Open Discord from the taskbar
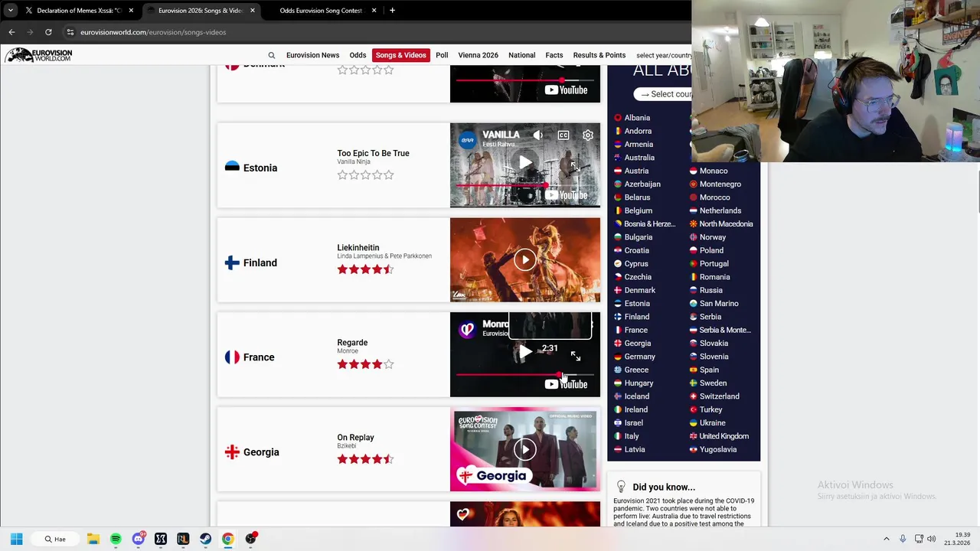This screenshot has height=551, width=980. coord(138,539)
